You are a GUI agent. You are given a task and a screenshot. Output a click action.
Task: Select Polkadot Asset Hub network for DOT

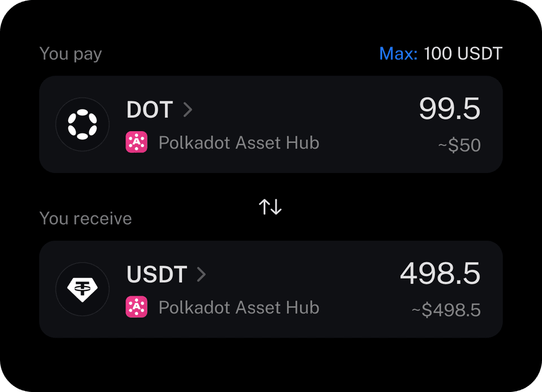239,142
